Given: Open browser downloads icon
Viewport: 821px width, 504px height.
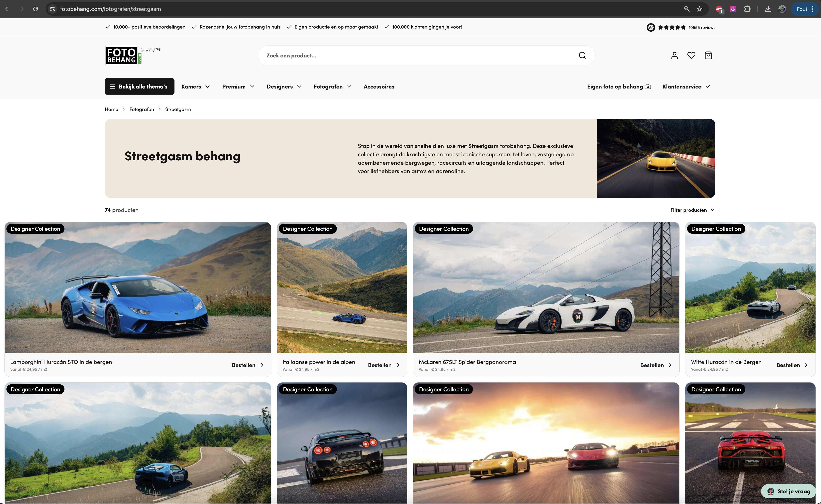Looking at the screenshot, I should click(x=768, y=9).
